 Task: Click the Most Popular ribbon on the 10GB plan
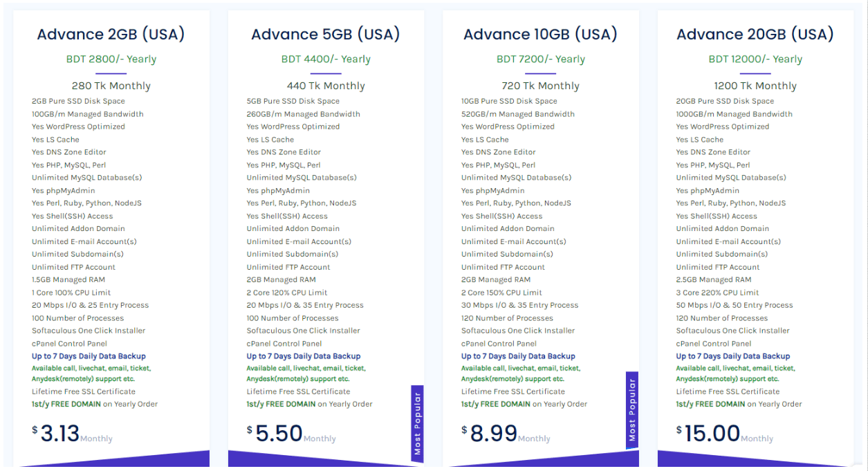pos(632,410)
